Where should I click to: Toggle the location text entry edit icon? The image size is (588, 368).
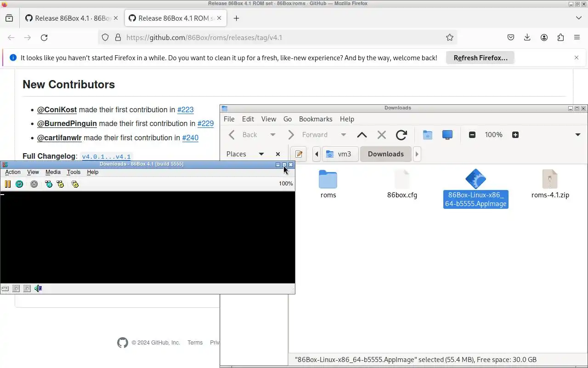299,154
